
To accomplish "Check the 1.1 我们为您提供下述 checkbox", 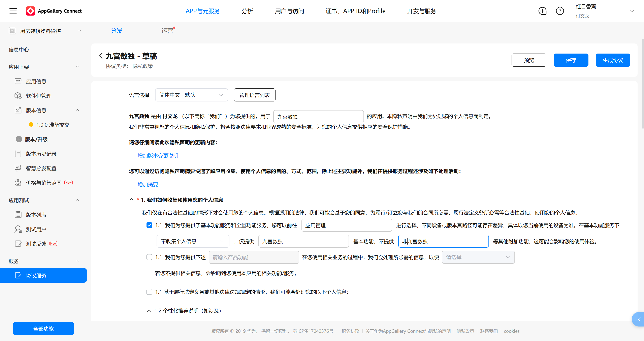I will pyautogui.click(x=149, y=257).
